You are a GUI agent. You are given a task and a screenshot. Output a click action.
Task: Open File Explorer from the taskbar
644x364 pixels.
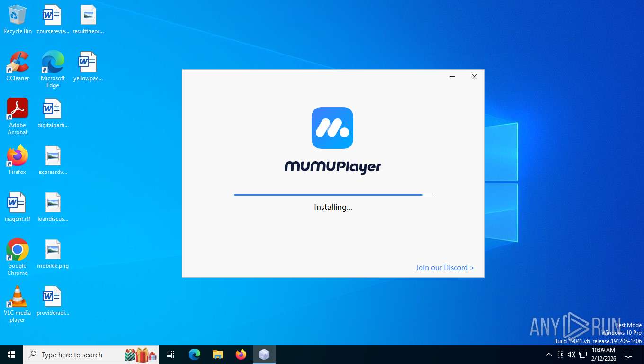click(x=218, y=355)
